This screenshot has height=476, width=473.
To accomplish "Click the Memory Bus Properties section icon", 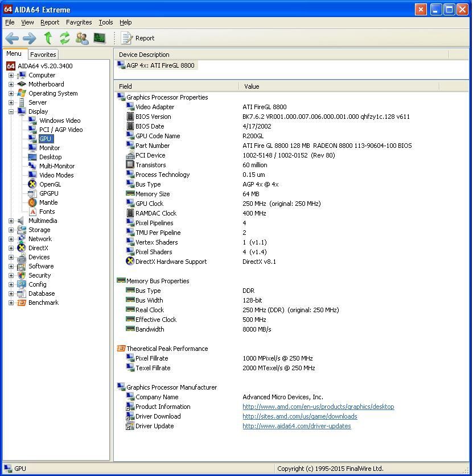I will (121, 280).
